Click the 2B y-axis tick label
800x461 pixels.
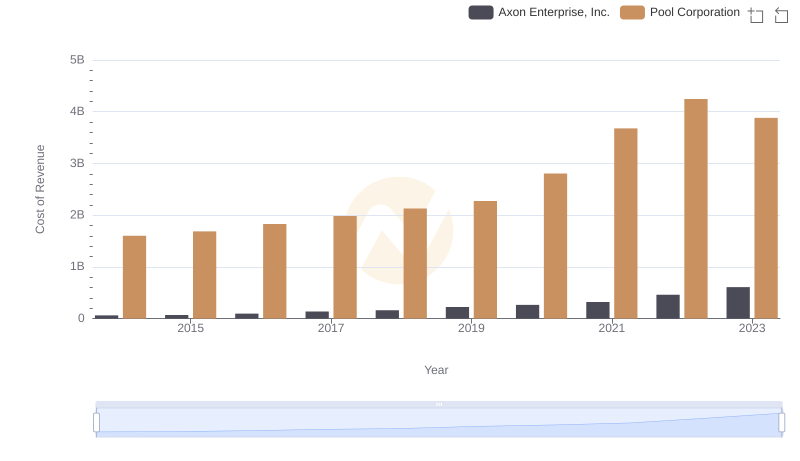pyautogui.click(x=77, y=215)
